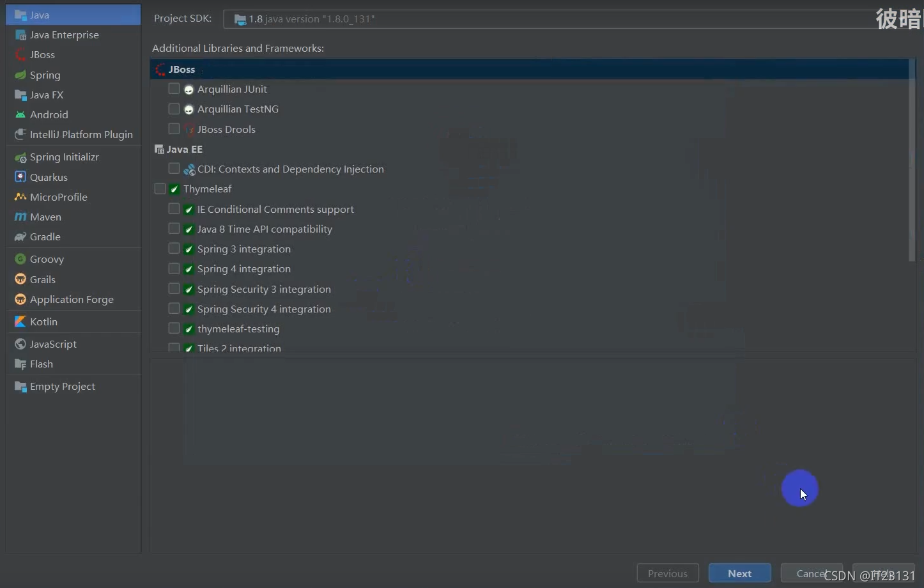Click the Grails icon

(20, 279)
